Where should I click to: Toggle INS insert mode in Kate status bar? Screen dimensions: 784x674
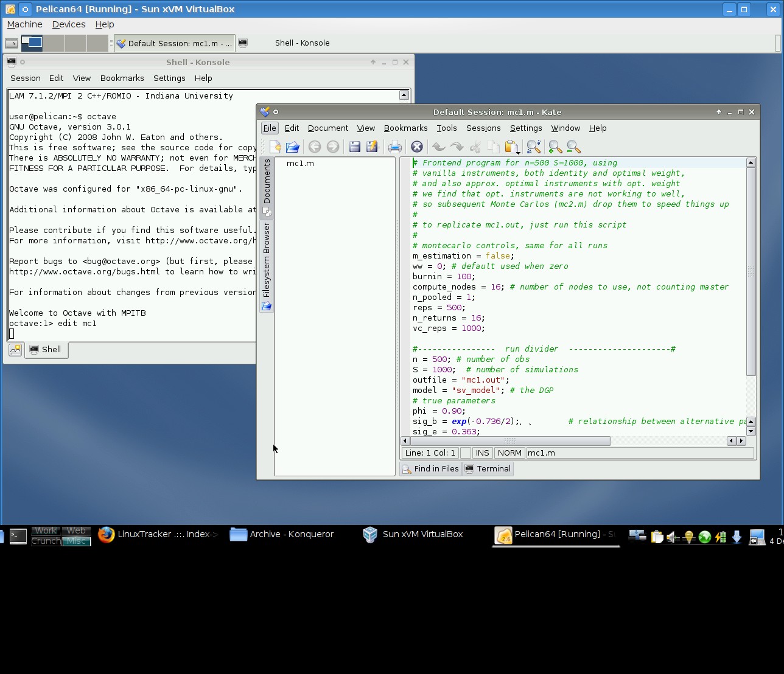(x=482, y=453)
